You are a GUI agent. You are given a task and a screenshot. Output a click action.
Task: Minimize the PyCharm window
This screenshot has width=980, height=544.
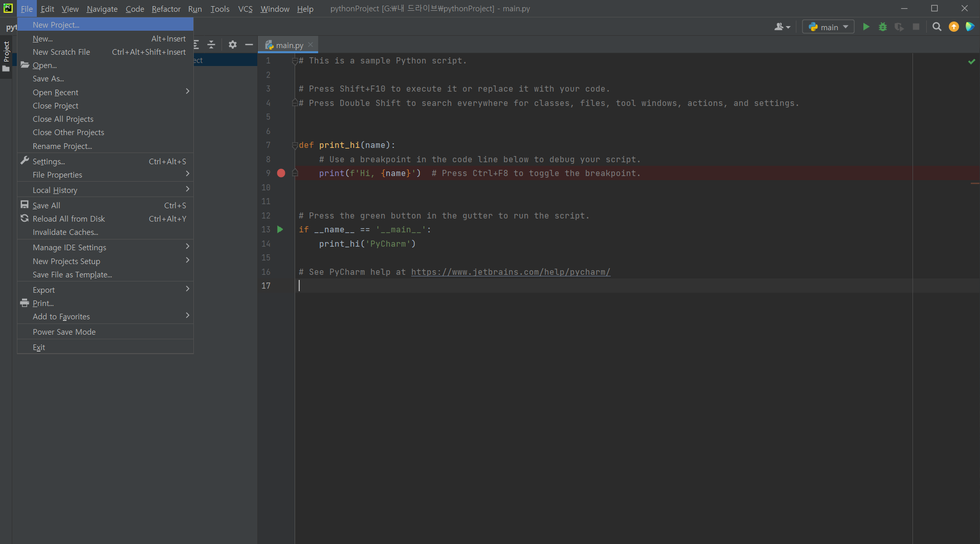904,8
